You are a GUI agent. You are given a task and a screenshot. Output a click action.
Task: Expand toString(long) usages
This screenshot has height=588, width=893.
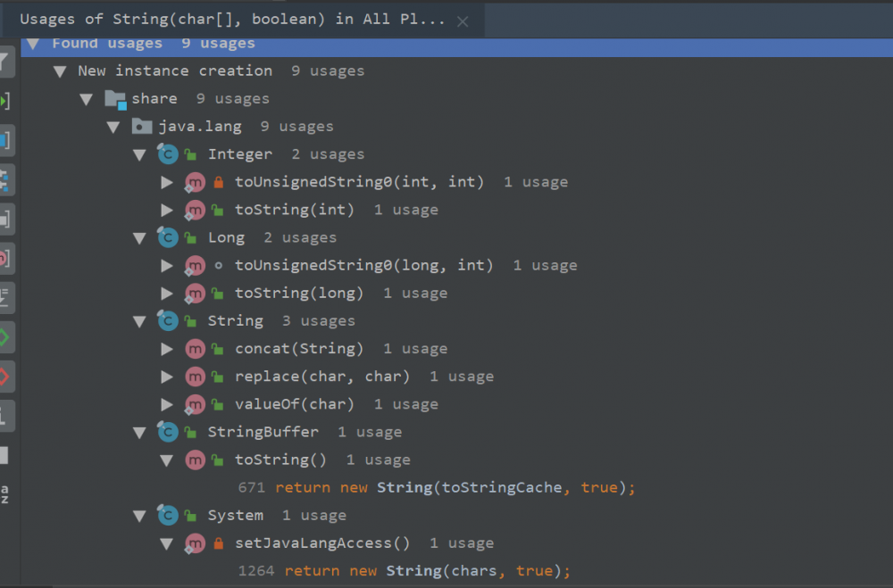167,294
